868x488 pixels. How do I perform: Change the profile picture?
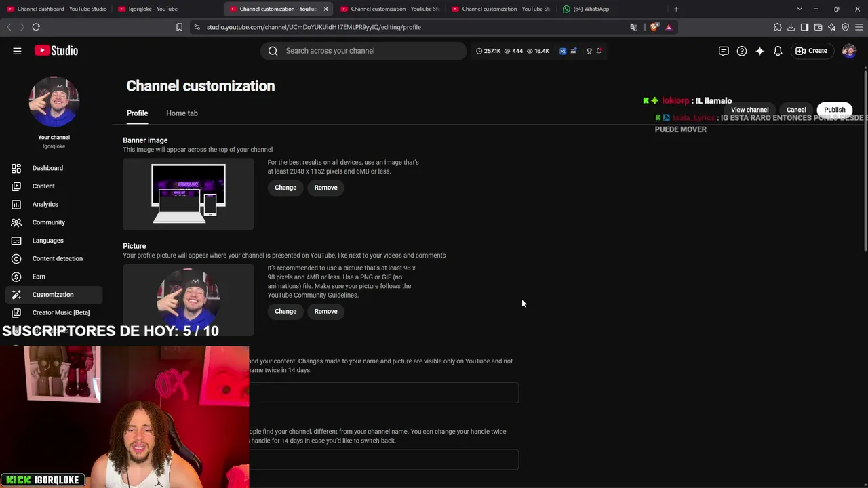click(x=285, y=312)
